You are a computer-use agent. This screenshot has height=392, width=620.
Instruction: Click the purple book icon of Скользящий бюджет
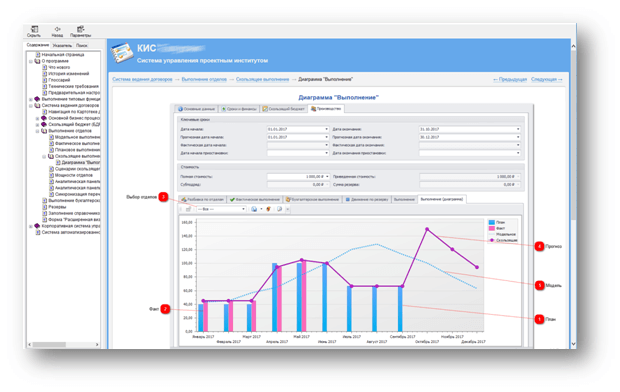[44, 124]
